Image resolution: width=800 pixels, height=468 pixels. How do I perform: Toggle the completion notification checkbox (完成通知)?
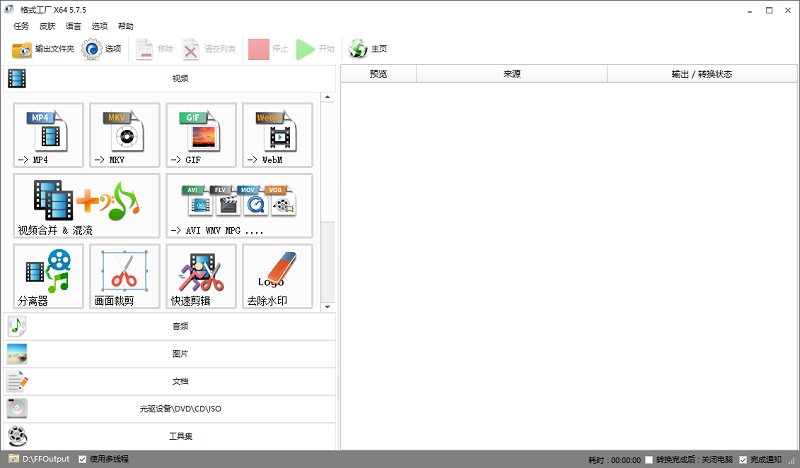pyautogui.click(x=742, y=460)
